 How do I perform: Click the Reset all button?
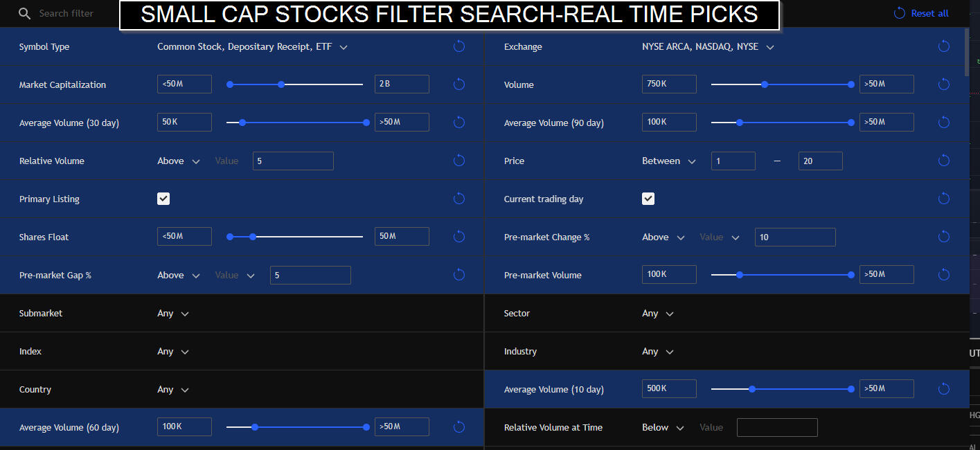(x=921, y=13)
